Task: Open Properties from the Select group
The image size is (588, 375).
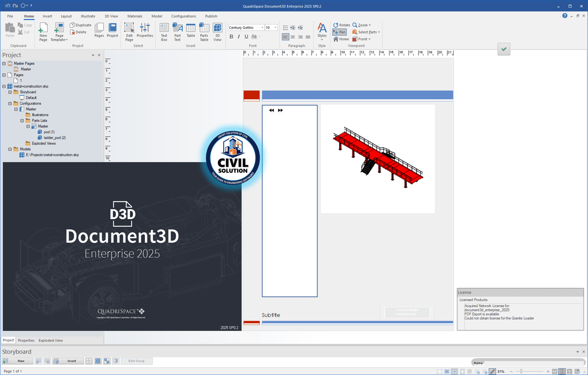Action: (145, 30)
